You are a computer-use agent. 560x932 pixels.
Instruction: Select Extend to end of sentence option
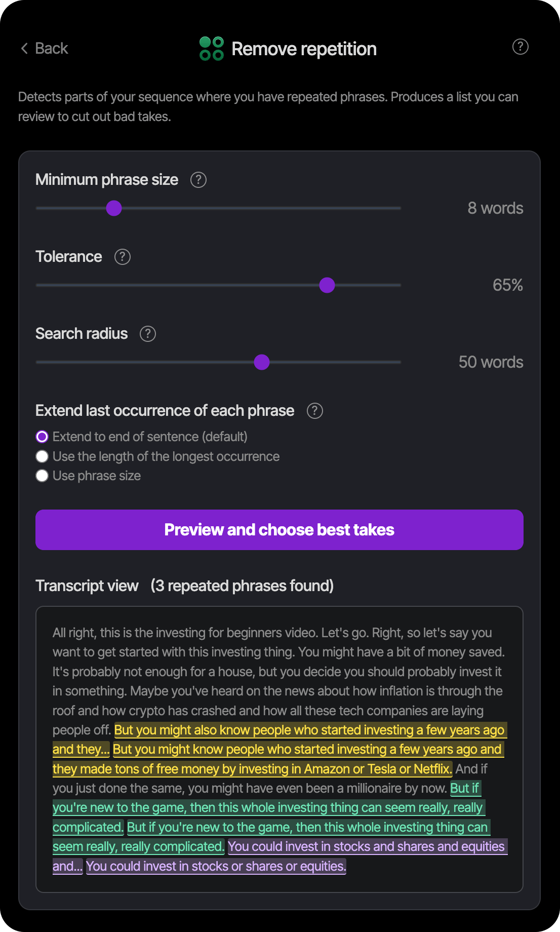click(x=42, y=437)
